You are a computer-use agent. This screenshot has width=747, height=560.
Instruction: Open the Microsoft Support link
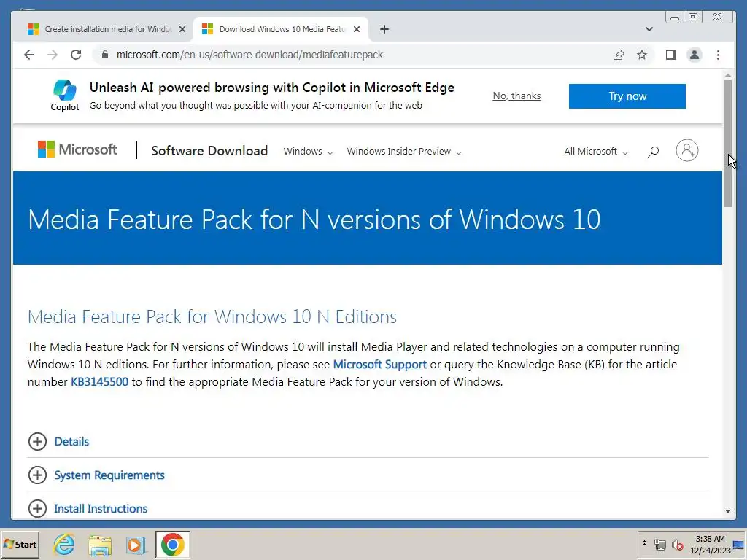click(x=379, y=365)
